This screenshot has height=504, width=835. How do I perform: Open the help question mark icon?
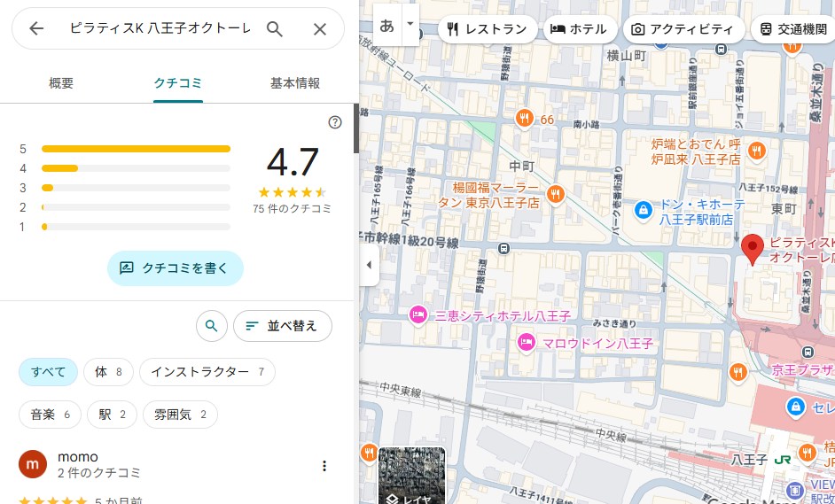(334, 122)
